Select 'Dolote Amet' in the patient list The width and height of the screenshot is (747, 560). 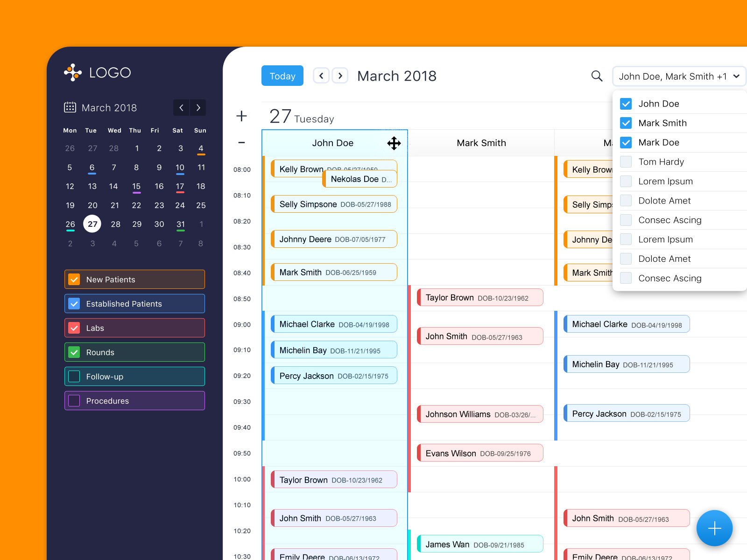664,200
